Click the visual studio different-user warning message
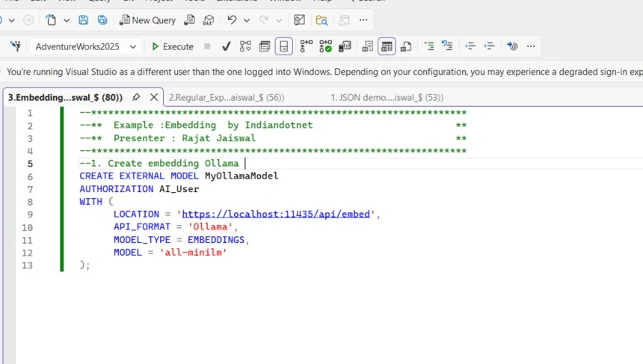Screen dimensions: 643x364 (x=324, y=72)
